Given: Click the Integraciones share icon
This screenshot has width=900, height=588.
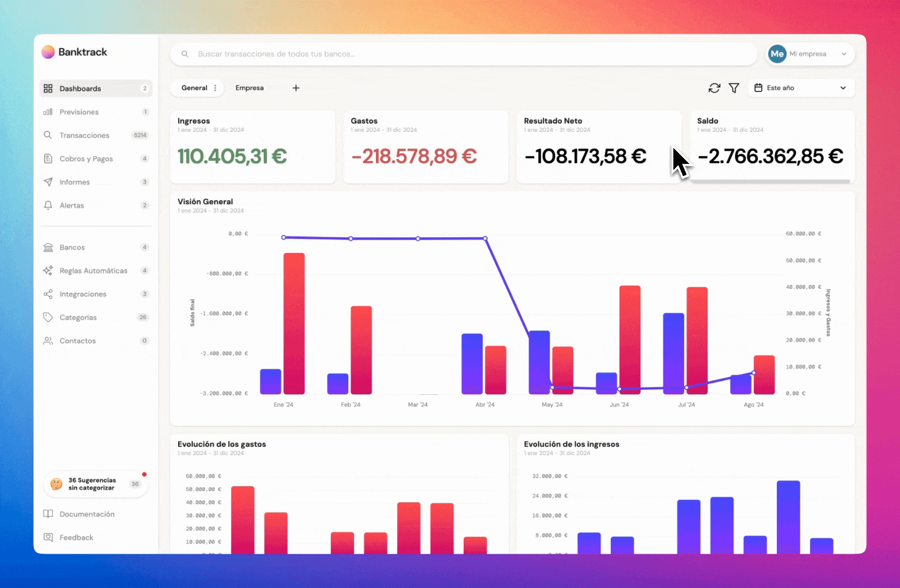Looking at the screenshot, I should [48, 294].
